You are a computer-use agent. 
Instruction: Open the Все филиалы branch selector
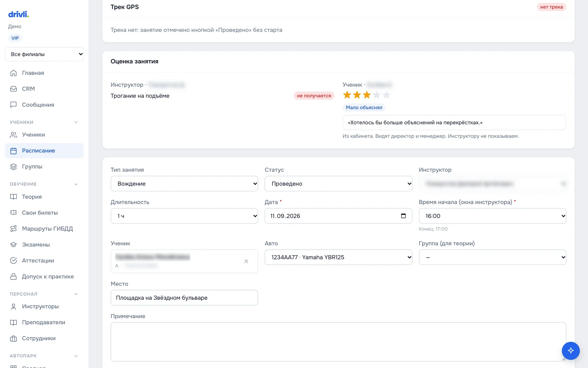[44, 54]
